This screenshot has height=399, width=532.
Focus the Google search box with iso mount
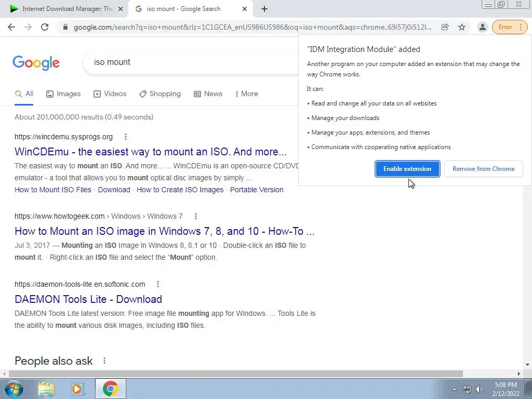point(190,62)
